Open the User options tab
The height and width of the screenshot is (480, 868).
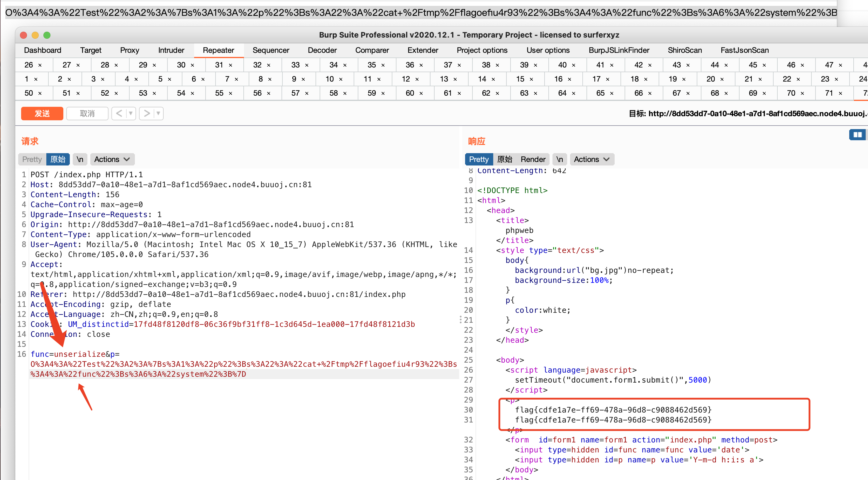tap(548, 50)
